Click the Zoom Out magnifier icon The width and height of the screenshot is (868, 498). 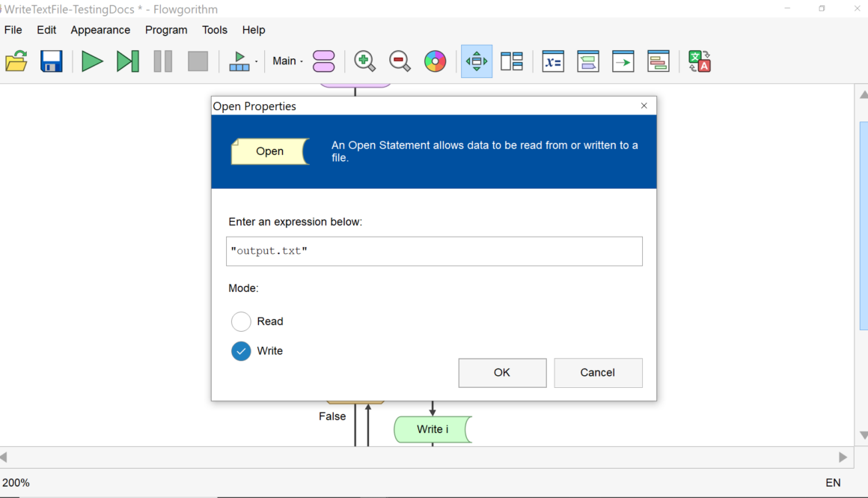click(x=400, y=61)
